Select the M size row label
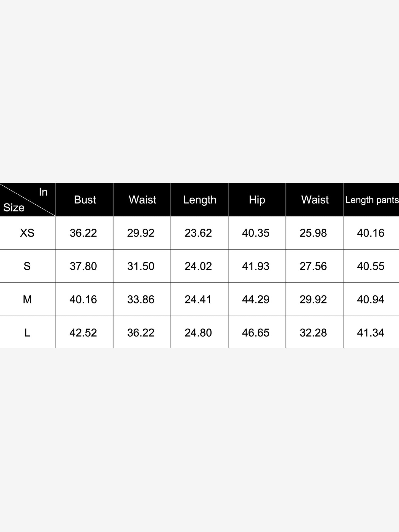Viewport: 399px width, 532px height. (x=27, y=299)
